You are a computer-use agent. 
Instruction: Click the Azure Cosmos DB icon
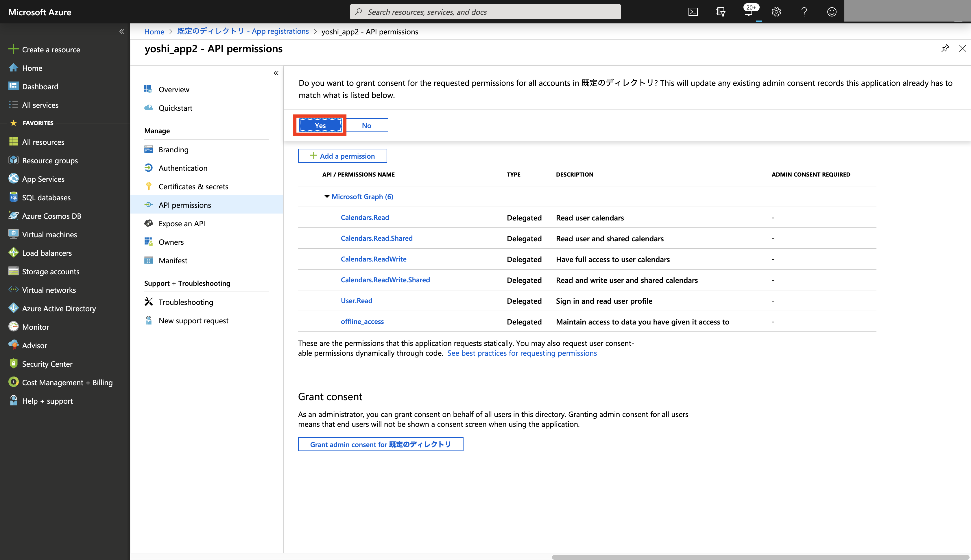tap(14, 215)
